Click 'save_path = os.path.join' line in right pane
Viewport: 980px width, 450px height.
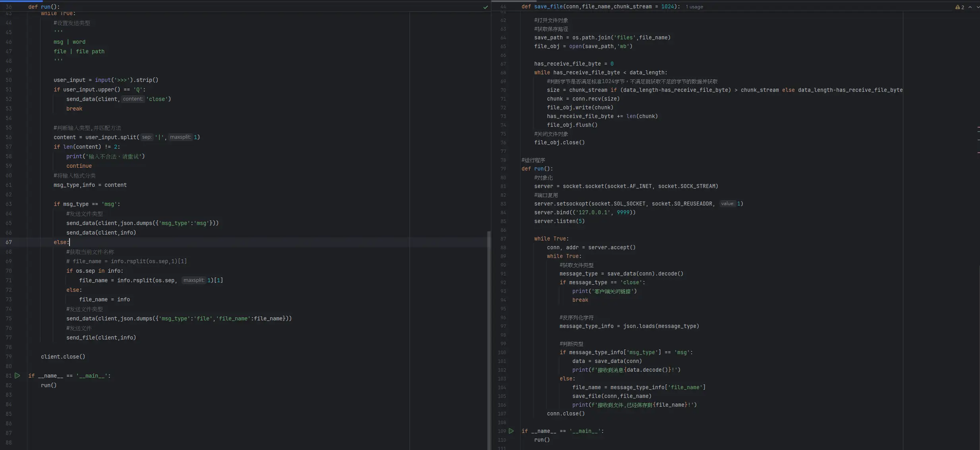(x=602, y=37)
